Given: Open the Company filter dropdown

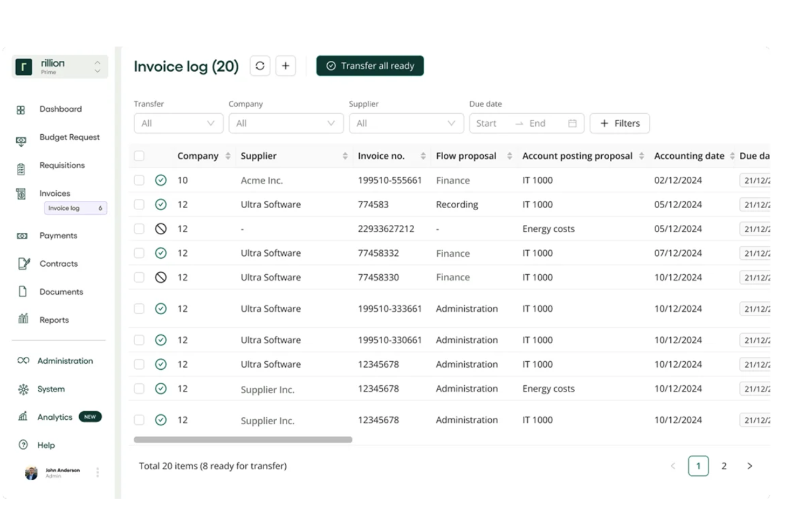Looking at the screenshot, I should 286,123.
